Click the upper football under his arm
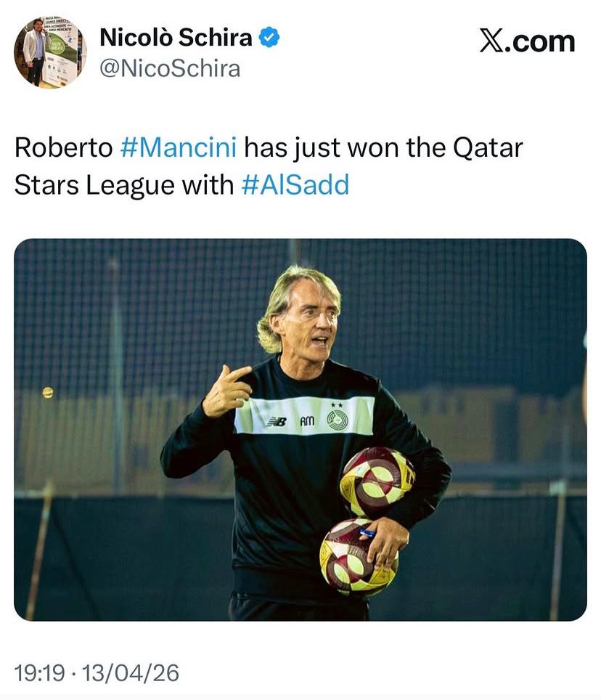601x700 pixels. tap(377, 481)
